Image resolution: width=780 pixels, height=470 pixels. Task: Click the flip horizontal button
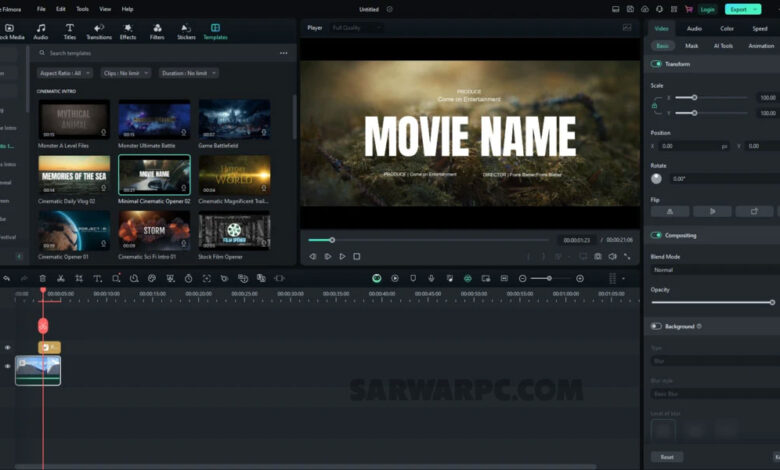[670, 211]
